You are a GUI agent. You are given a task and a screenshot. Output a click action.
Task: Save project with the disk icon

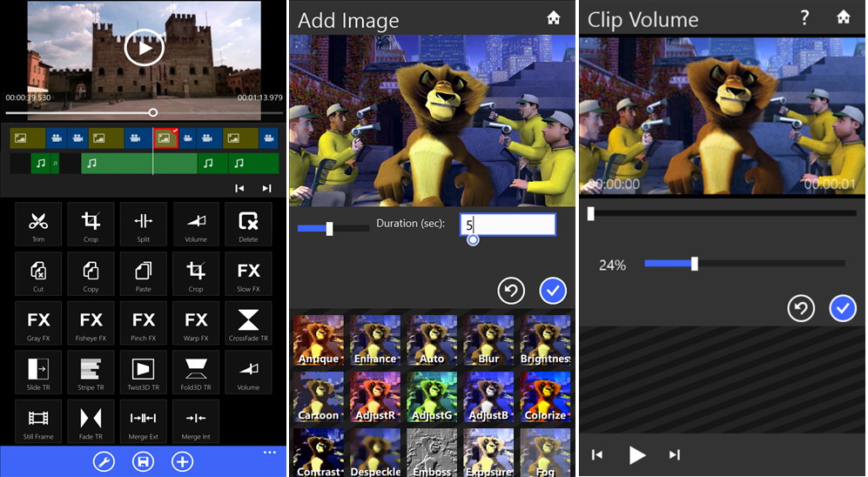click(x=143, y=461)
